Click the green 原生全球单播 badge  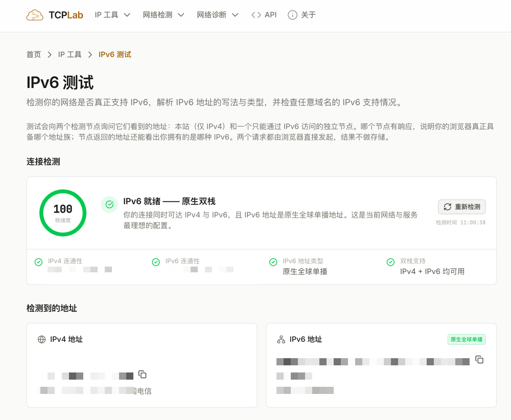(x=467, y=339)
